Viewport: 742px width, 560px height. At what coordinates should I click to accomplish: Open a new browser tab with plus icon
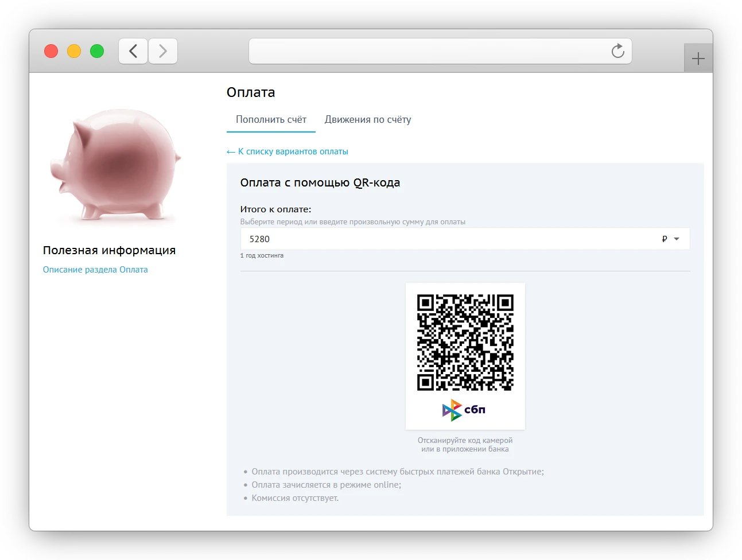[698, 57]
